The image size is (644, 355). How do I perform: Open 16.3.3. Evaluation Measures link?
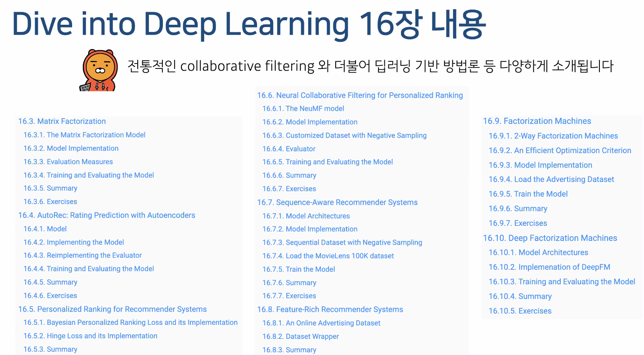pos(68,162)
